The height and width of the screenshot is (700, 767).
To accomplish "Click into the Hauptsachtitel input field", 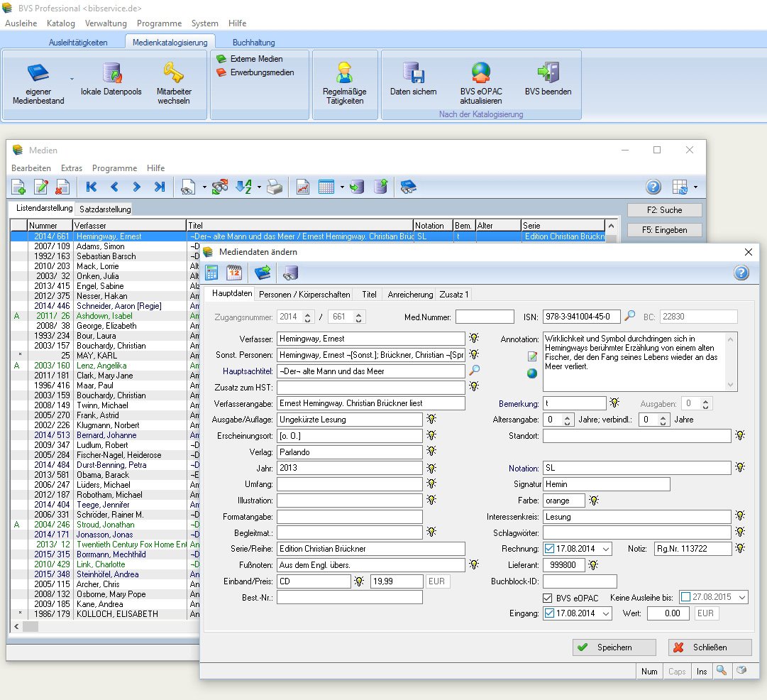I will tap(370, 371).
